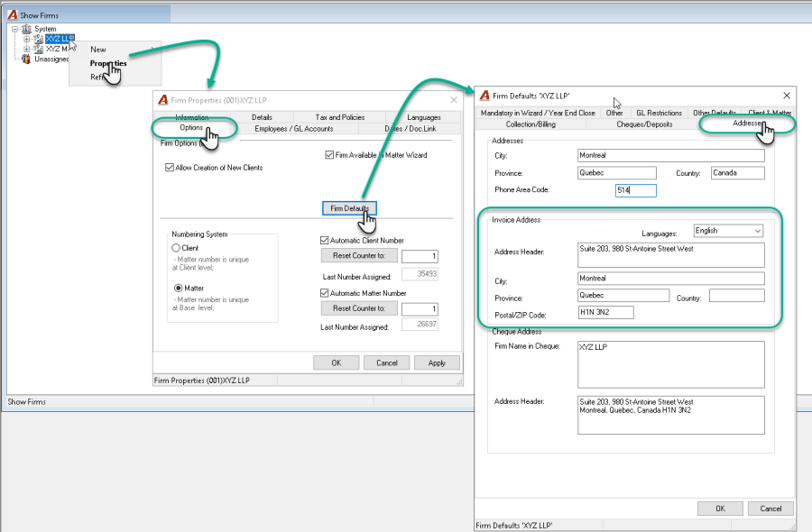This screenshot has width=812, height=532.
Task: Click the Firm Defaults dialog logo icon
Action: point(484,96)
